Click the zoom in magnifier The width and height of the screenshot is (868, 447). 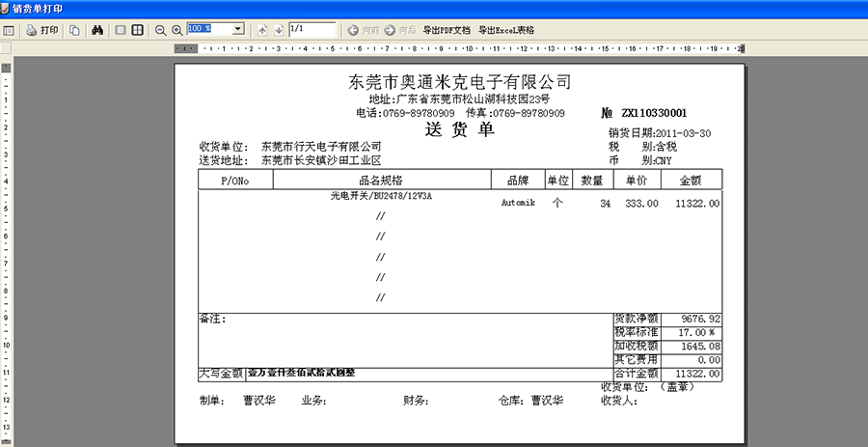(x=177, y=31)
